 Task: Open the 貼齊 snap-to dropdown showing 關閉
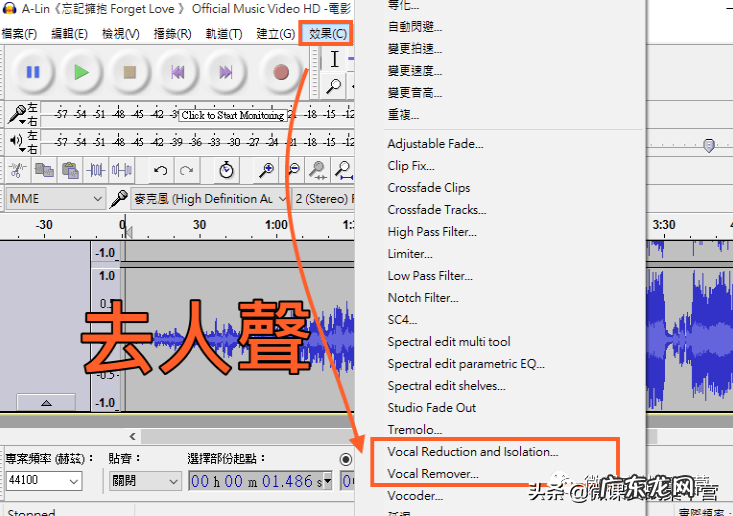click(x=145, y=480)
